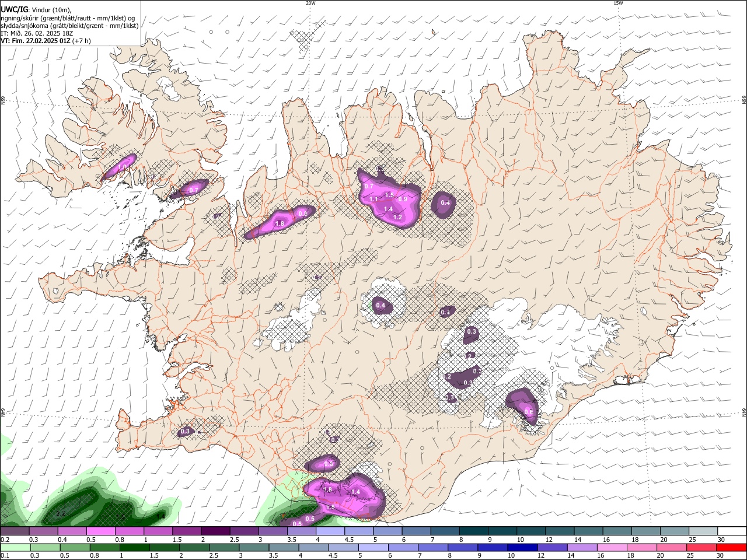Click the bright red swatch after rain 30

pos(731,547)
